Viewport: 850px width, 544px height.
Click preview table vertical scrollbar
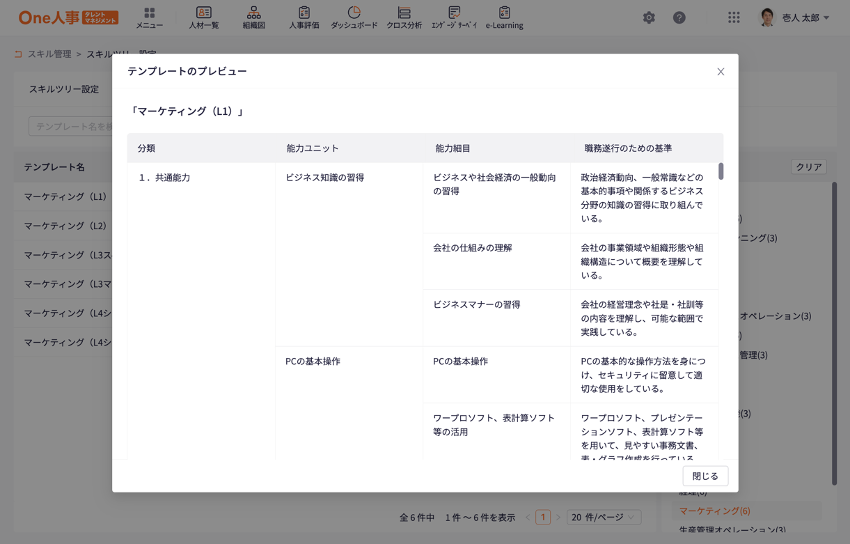tap(720, 171)
